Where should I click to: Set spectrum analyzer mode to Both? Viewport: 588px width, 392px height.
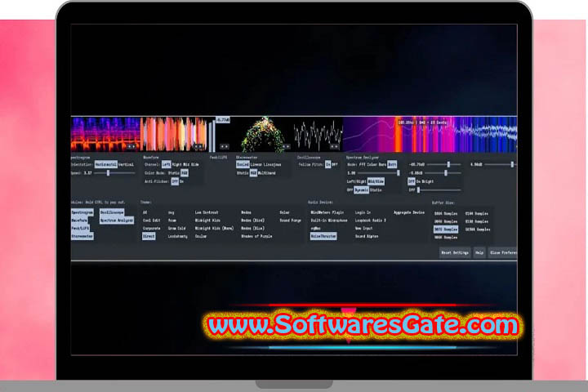392,165
